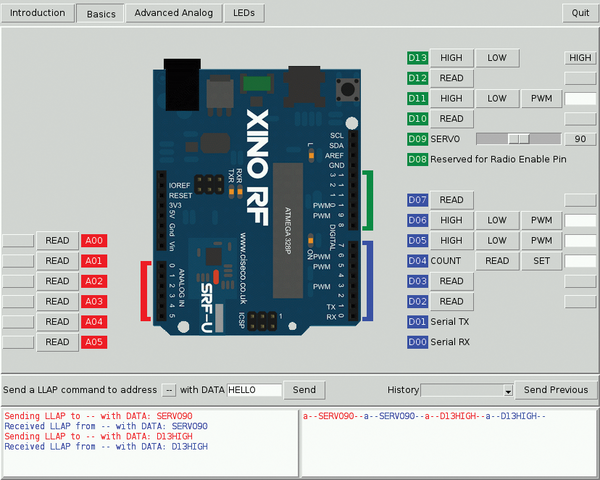Set D13 HIGH
Screen dimensions: 600x480
[452, 58]
